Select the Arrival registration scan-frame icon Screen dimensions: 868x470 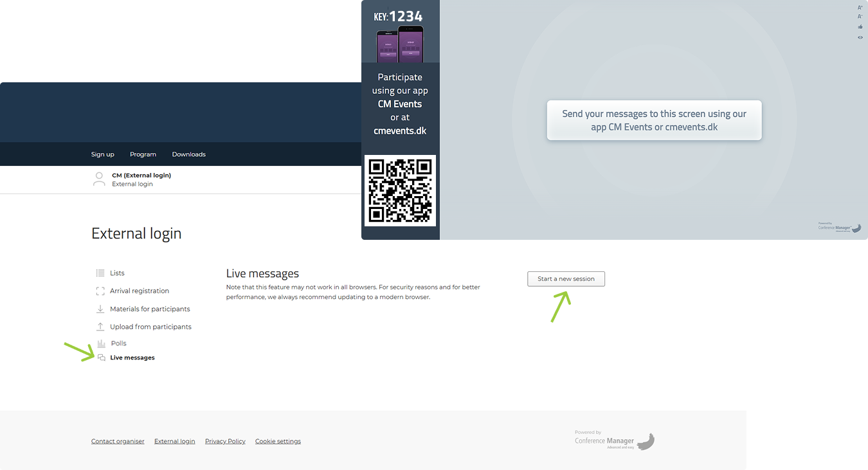coord(100,291)
